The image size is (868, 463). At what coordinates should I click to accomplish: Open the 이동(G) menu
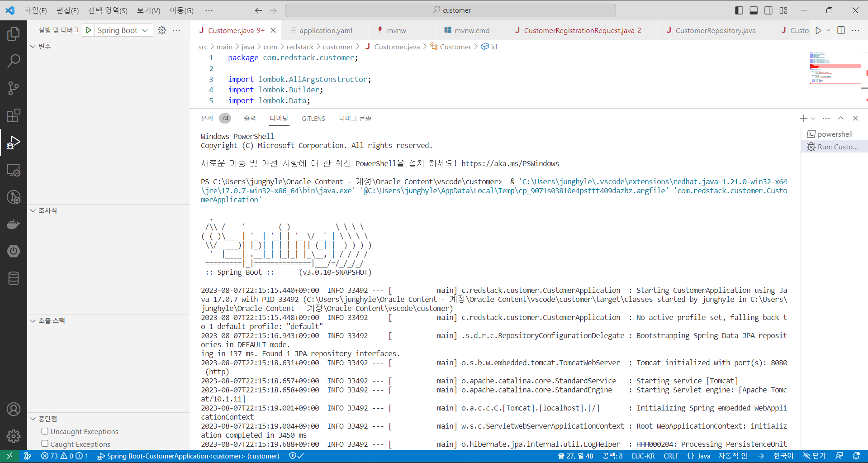[181, 10]
